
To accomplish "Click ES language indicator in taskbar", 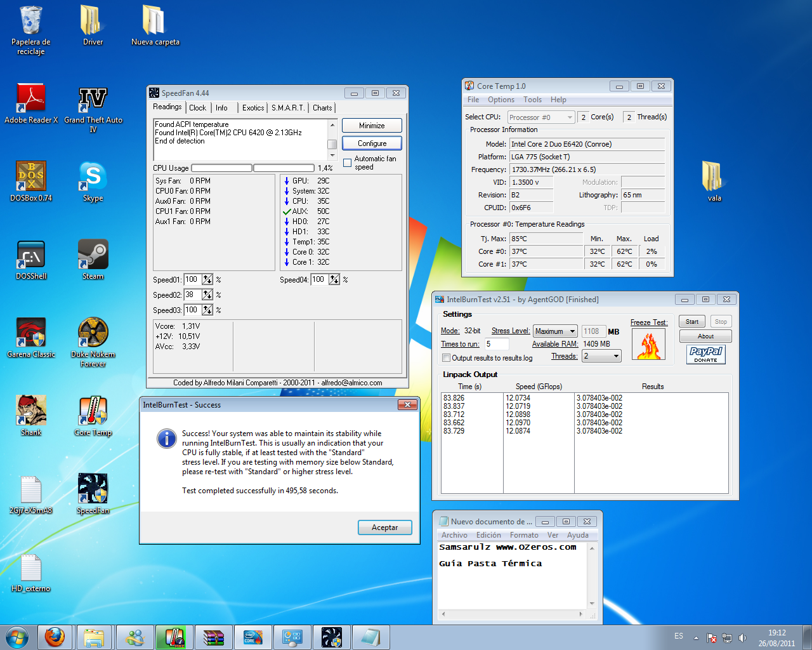I will 679,636.
